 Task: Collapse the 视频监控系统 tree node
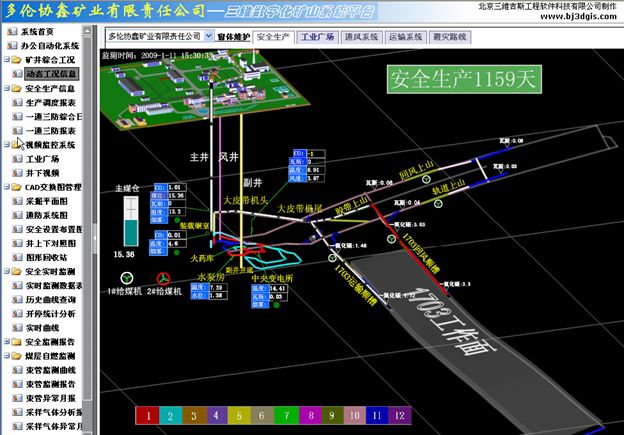pyautogui.click(x=7, y=144)
